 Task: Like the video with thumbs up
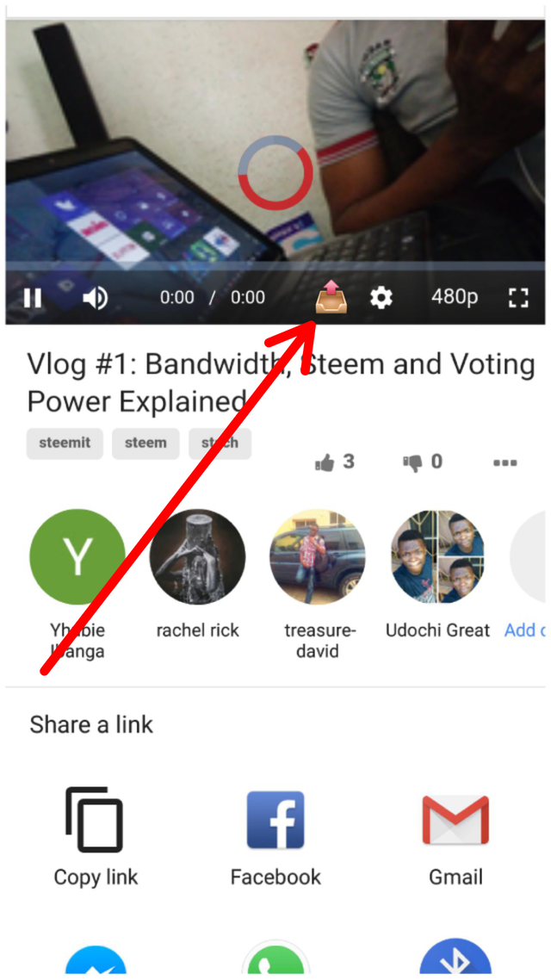click(x=335, y=462)
